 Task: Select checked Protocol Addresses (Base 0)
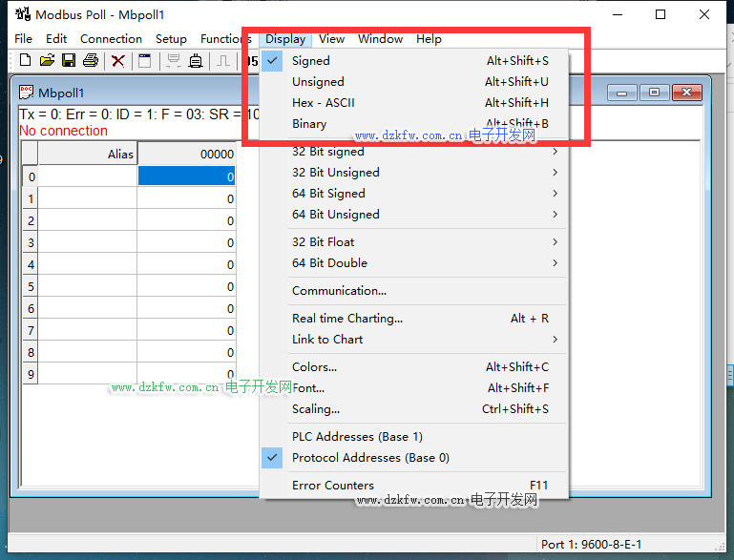click(x=370, y=458)
